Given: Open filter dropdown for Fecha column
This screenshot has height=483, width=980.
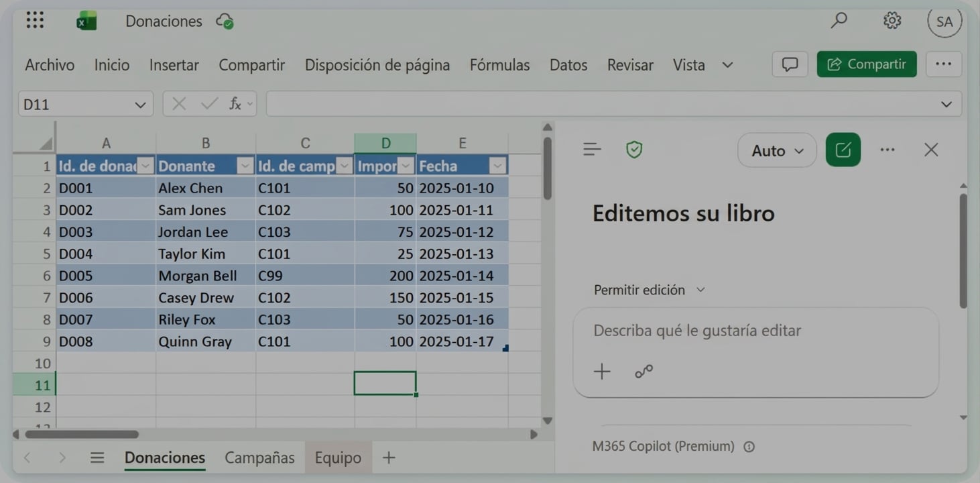Looking at the screenshot, I should (497, 166).
